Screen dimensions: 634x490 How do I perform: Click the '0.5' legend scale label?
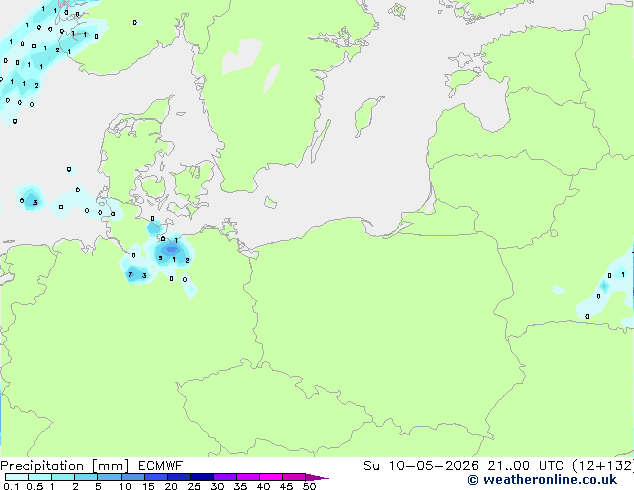[34, 486]
